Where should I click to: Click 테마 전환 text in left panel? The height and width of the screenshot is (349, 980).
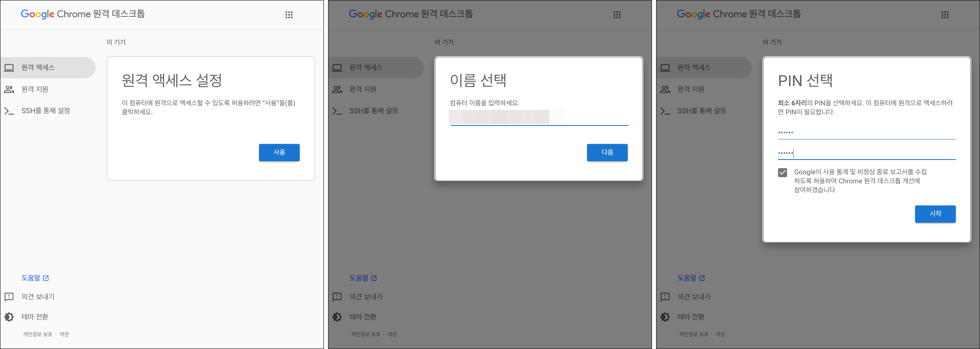tap(35, 317)
